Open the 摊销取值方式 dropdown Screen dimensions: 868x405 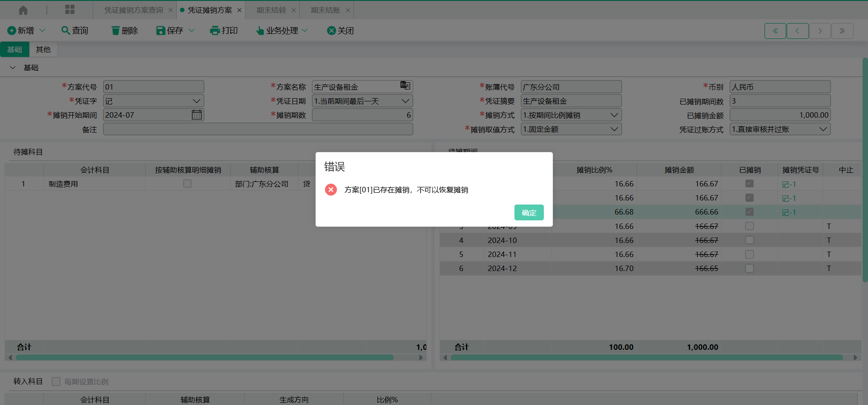(x=614, y=129)
